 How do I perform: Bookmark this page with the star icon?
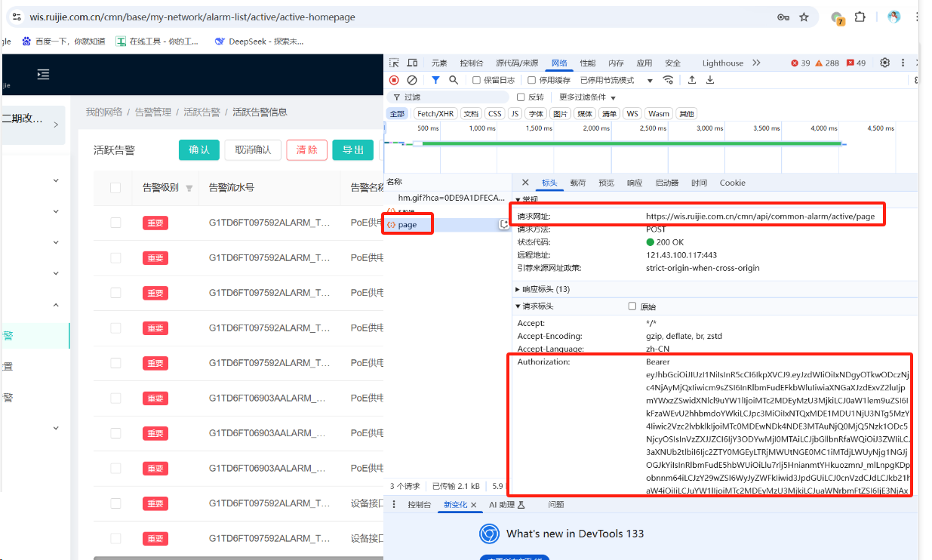804,17
